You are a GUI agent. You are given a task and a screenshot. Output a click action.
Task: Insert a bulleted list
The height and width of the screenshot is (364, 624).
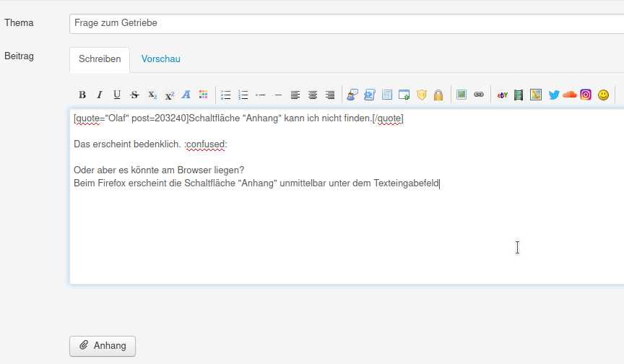[x=226, y=95]
